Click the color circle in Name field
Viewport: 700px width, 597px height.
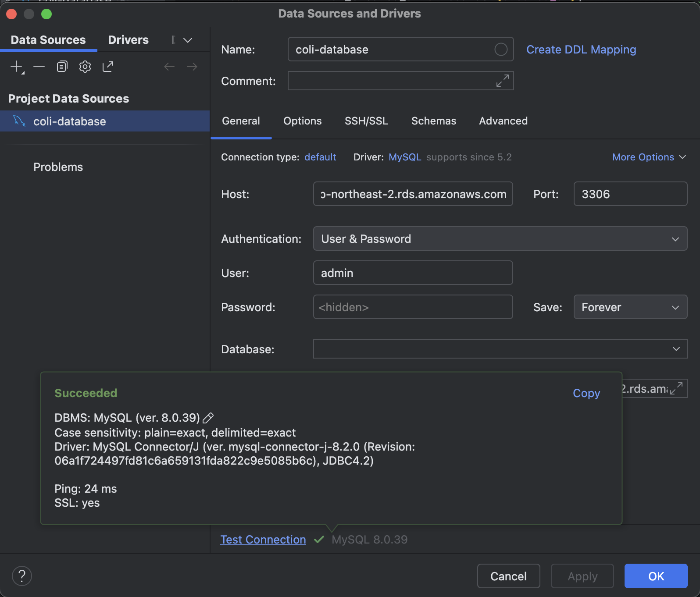pos(501,50)
